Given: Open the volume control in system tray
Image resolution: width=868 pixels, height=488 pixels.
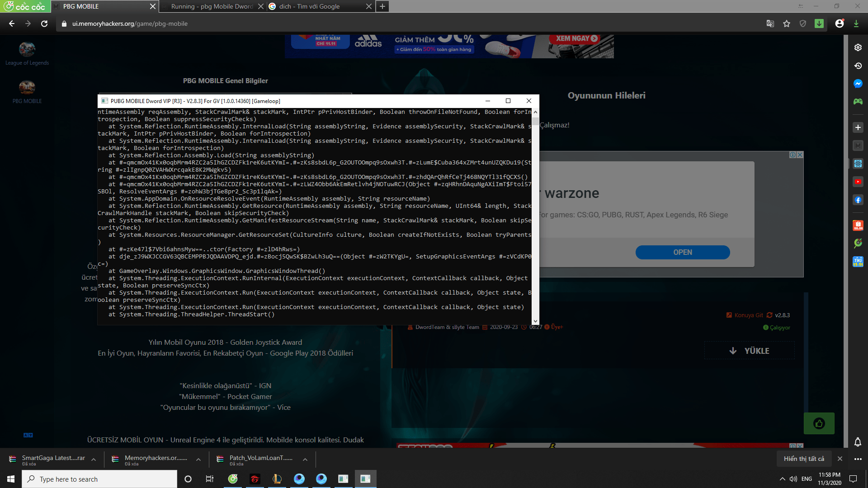Looking at the screenshot, I should pyautogui.click(x=793, y=479).
